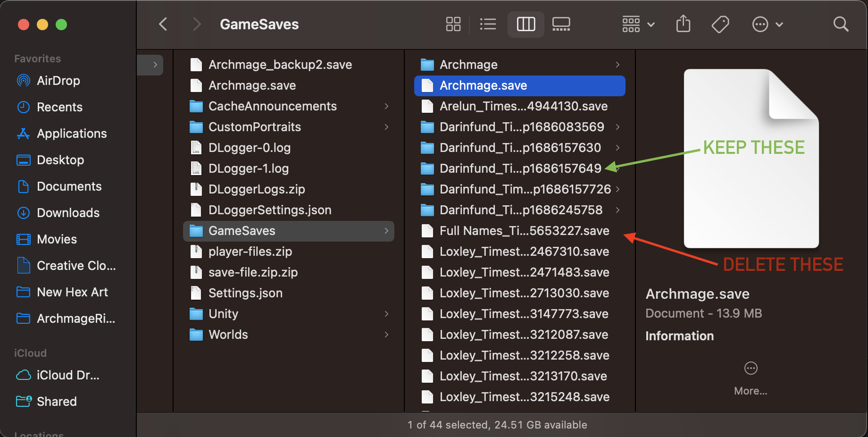Open iCloud Drive in sidebar
Viewport: 868px width, 437px height.
67,375
